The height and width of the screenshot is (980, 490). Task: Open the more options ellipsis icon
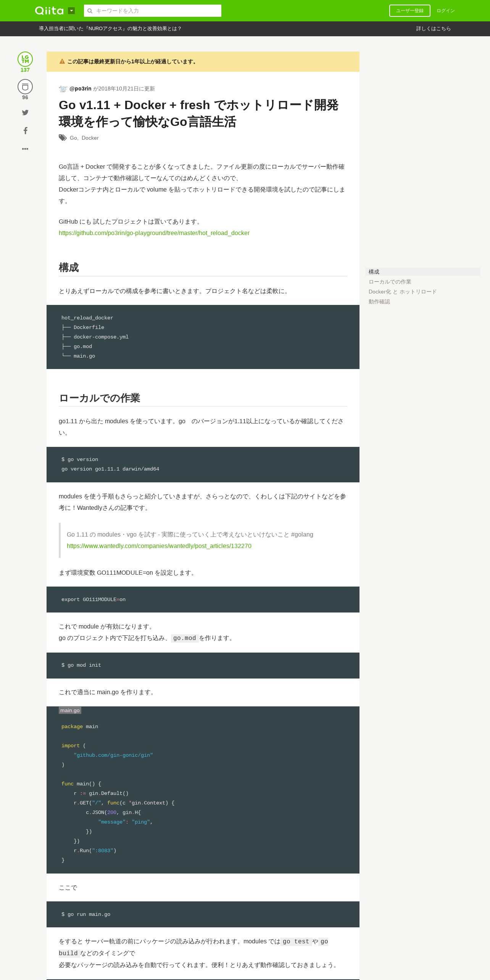click(25, 149)
